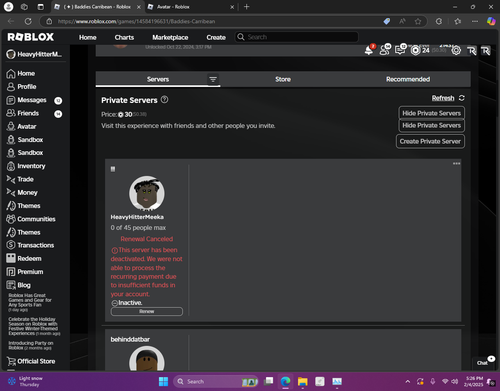Open messages chat icon in header
Screen dimensions: 500x391
tap(400, 50)
